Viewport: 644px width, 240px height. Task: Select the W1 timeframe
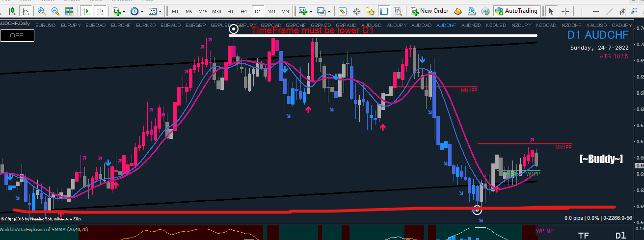pyautogui.click(x=271, y=11)
